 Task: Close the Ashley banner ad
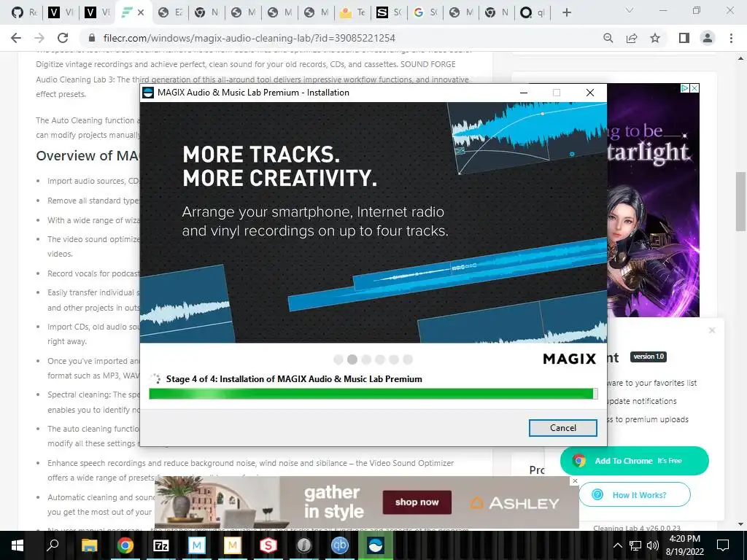click(575, 481)
